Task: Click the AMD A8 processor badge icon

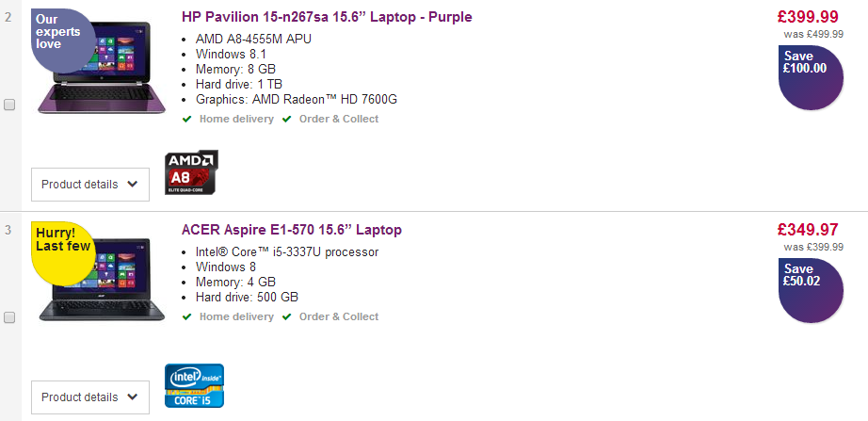Action: click(x=191, y=172)
